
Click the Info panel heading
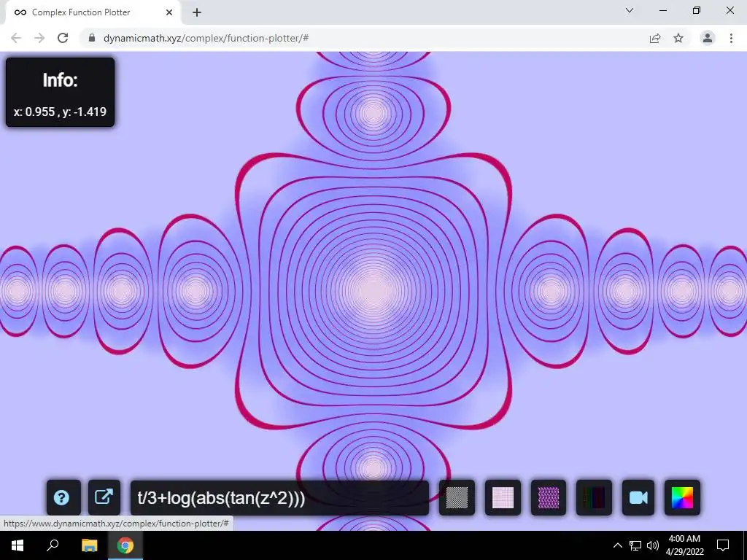coord(60,80)
